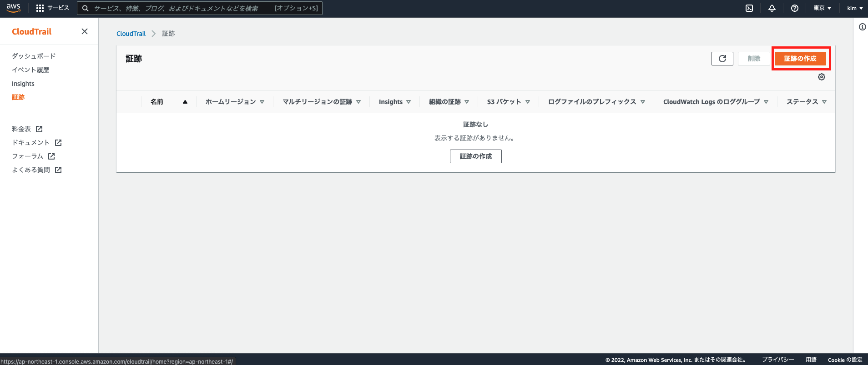Open 料金表 link
The width and height of the screenshot is (868, 365).
[x=21, y=129]
